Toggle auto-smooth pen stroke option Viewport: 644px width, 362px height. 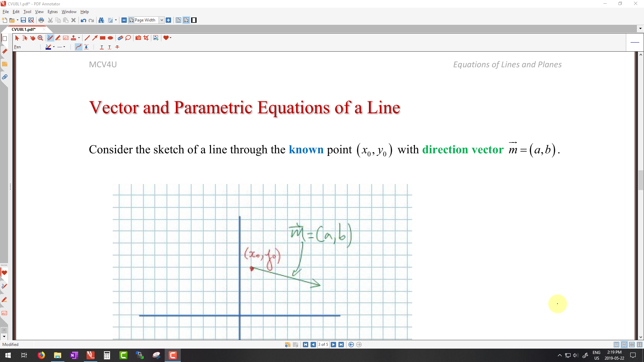pos(78,47)
